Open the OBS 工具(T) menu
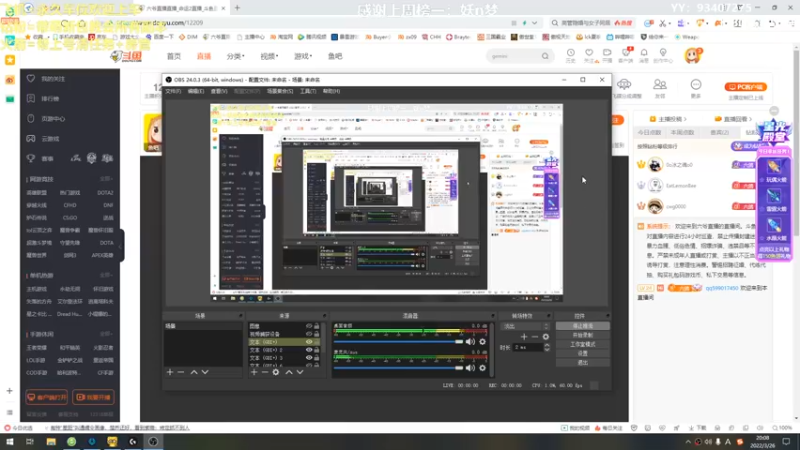The width and height of the screenshot is (800, 450). [x=308, y=91]
